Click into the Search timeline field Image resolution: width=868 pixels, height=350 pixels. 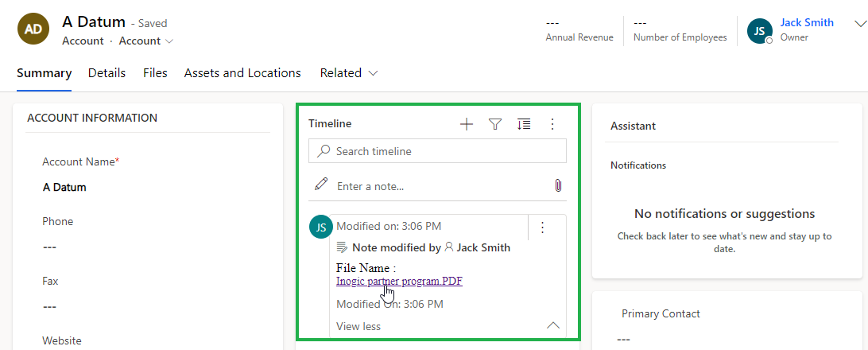[x=437, y=150]
